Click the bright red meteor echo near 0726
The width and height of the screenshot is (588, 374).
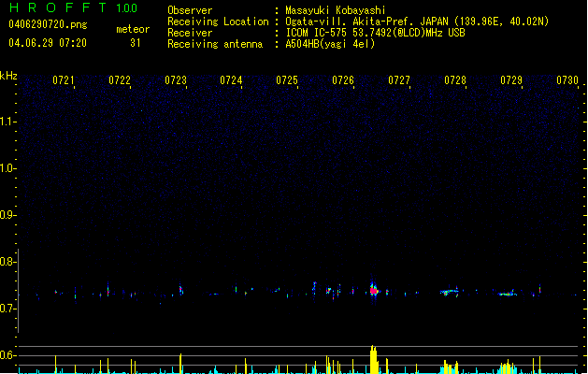coord(374,291)
